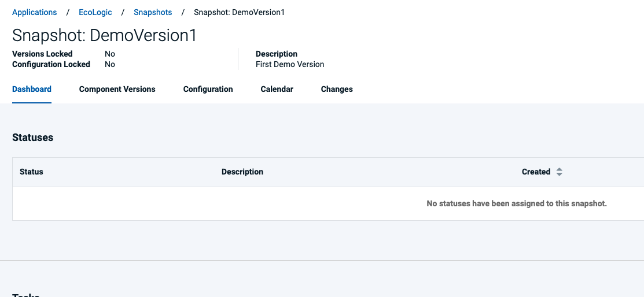Switch to the Component Versions tab
Viewport: 644px width, 297px height.
point(117,89)
